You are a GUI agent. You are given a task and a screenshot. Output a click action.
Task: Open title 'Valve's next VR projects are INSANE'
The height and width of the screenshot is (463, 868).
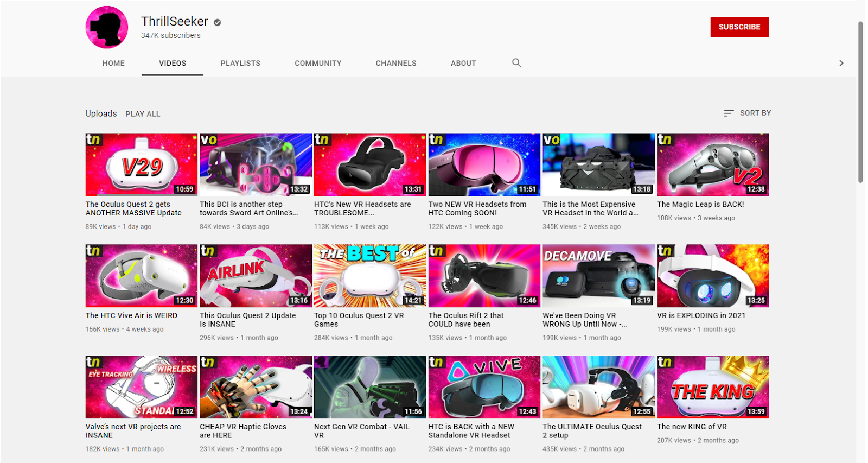click(133, 431)
